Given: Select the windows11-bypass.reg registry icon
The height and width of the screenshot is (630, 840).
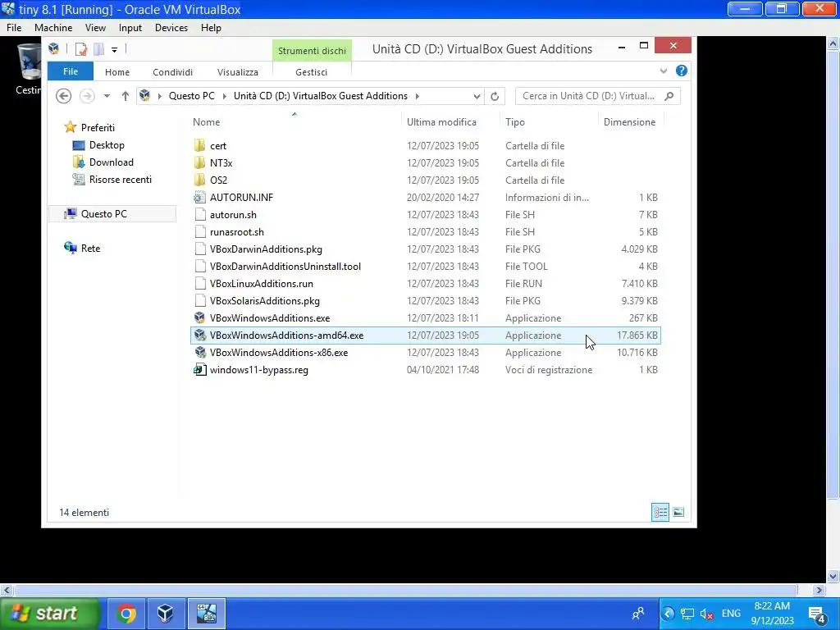Looking at the screenshot, I should click(x=200, y=370).
